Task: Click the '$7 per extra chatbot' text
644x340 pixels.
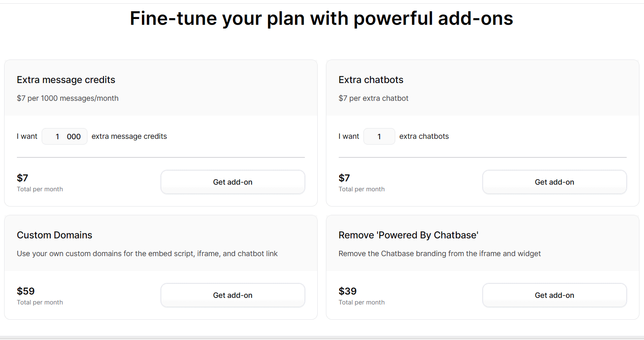Action: (373, 98)
